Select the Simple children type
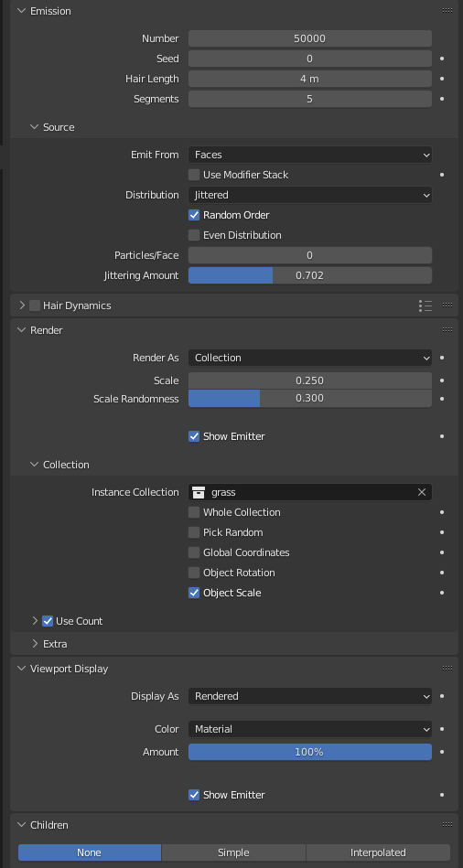The height and width of the screenshot is (868, 463). click(233, 853)
